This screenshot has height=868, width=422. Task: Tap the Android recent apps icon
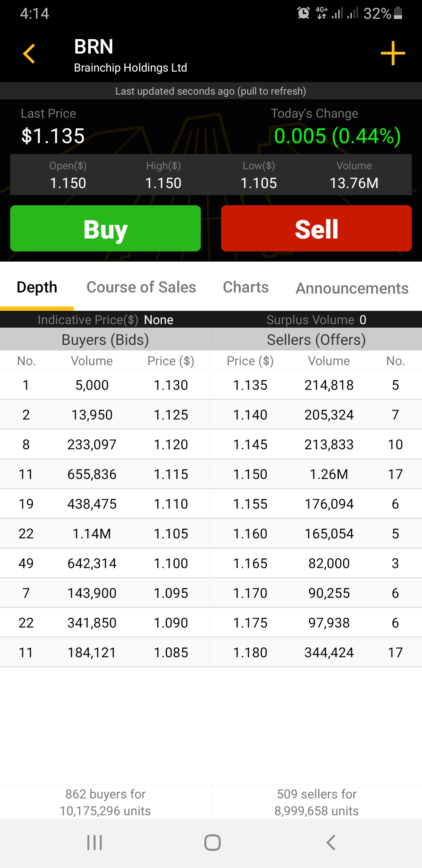[95, 843]
